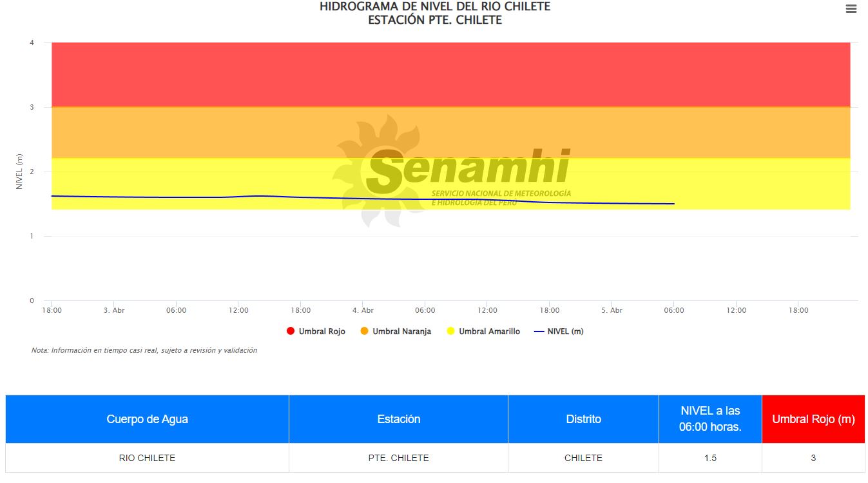Click the Cuerpo de Agua column header

pos(147,419)
